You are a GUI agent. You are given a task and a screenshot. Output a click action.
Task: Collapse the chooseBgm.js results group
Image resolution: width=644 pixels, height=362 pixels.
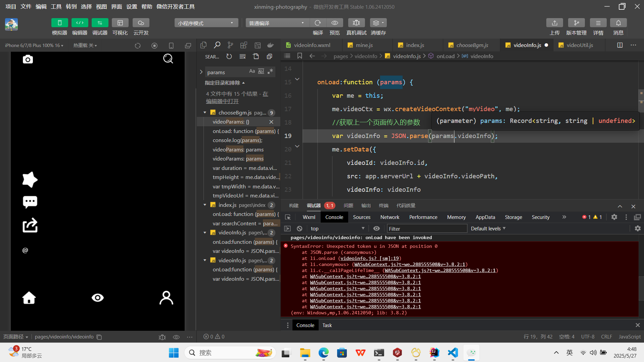point(205,112)
